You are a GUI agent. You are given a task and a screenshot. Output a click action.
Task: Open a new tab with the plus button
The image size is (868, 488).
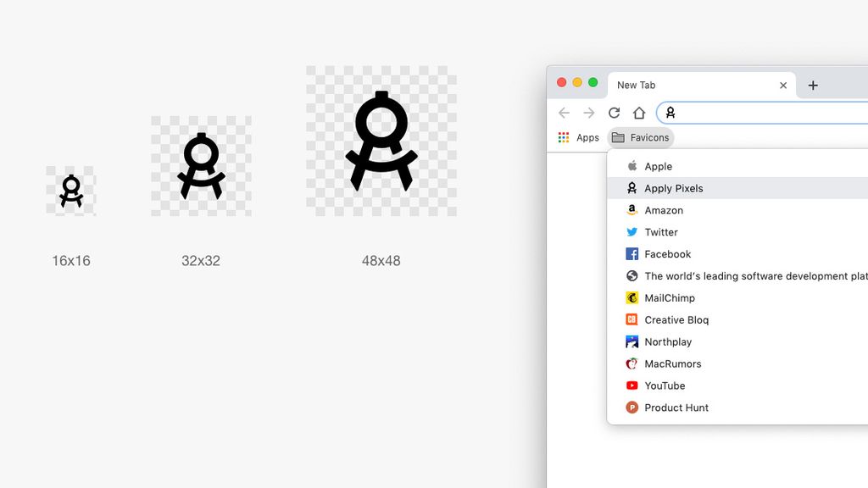point(813,85)
